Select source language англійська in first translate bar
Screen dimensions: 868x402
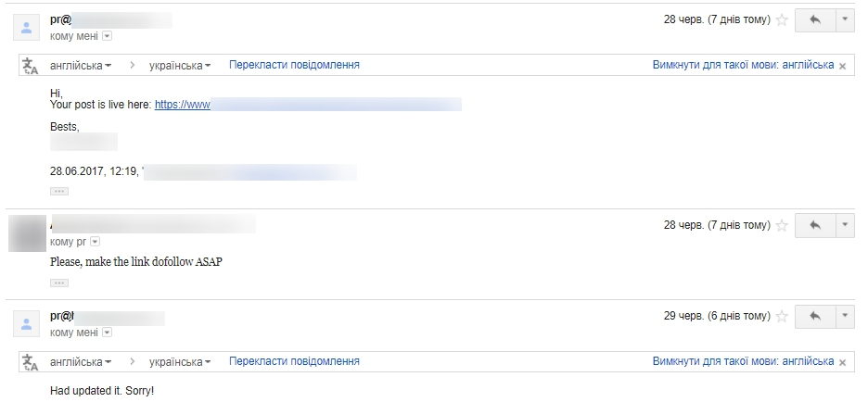point(81,66)
